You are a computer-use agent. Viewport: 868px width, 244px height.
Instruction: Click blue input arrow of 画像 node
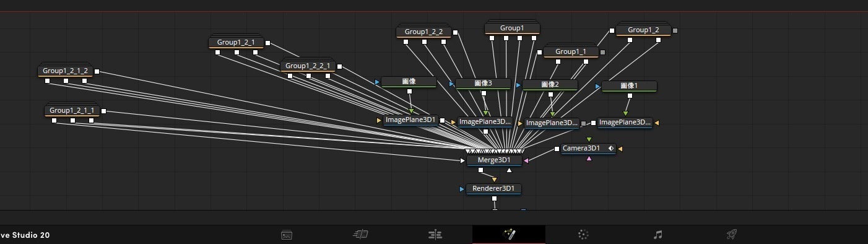coord(377,82)
